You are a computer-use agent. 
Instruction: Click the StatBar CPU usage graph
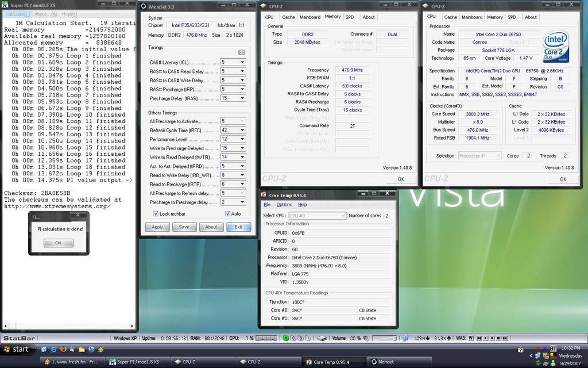click(x=266, y=338)
